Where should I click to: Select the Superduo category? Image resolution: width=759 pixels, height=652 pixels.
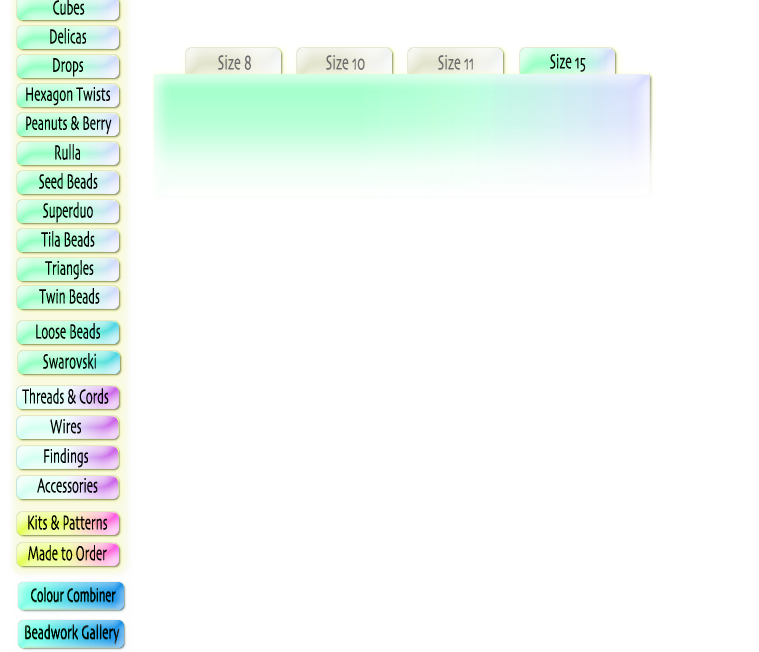coord(68,212)
